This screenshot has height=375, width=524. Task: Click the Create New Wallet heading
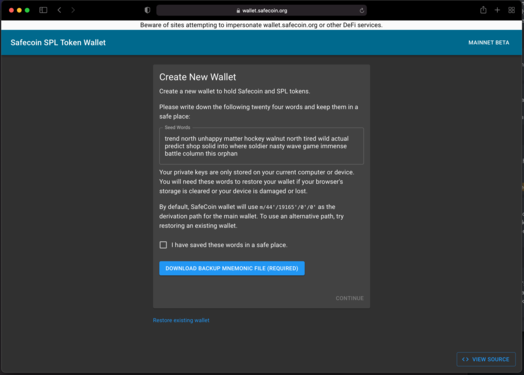point(198,77)
